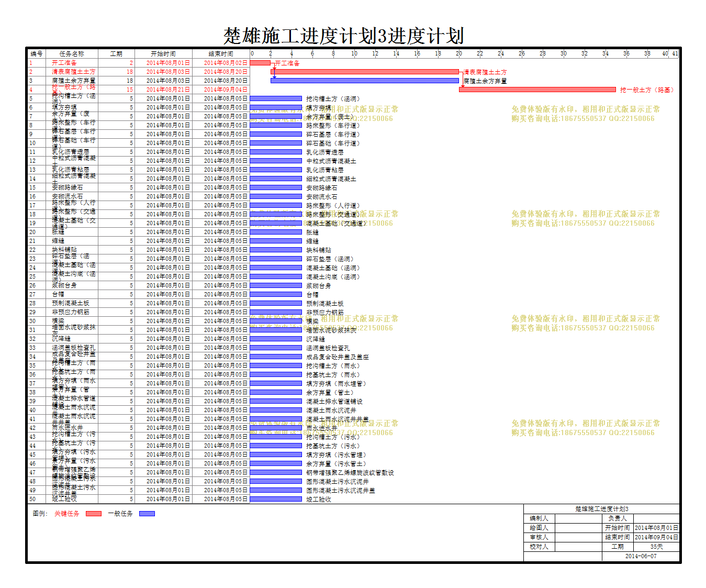Viewport: 706px width, 588px height.
Task: Click the red 关键任务 legend swatch
Action: (94, 514)
